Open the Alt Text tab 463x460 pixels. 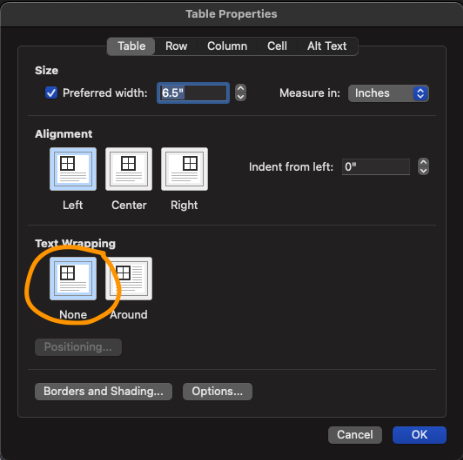[327, 46]
